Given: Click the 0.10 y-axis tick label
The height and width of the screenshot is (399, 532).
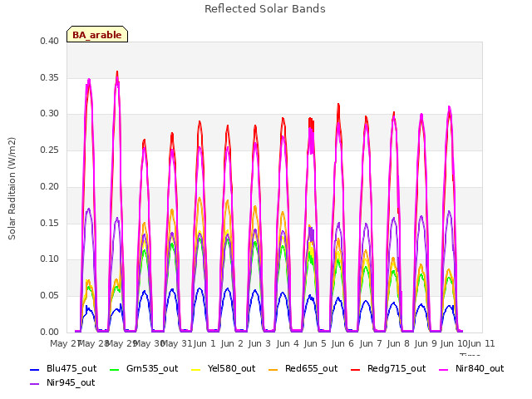Looking at the screenshot, I should pos(49,259).
